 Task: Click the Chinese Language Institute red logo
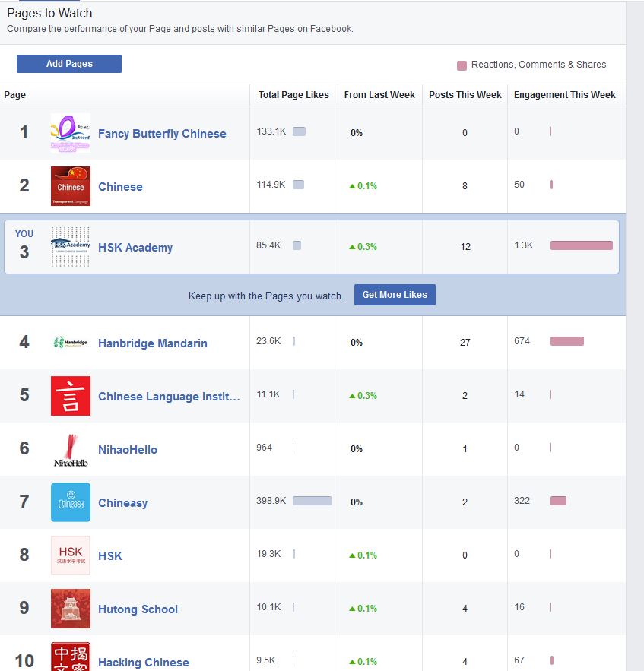pyautogui.click(x=70, y=396)
